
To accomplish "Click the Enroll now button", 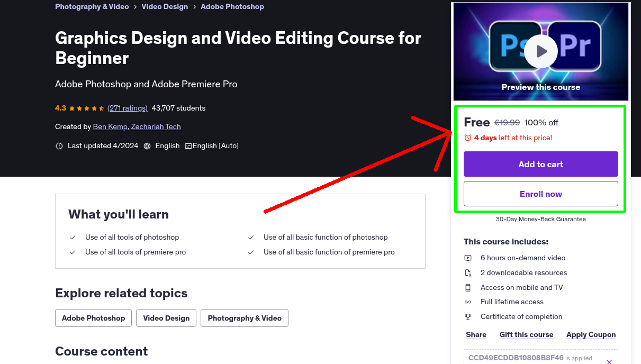I will click(x=541, y=194).
